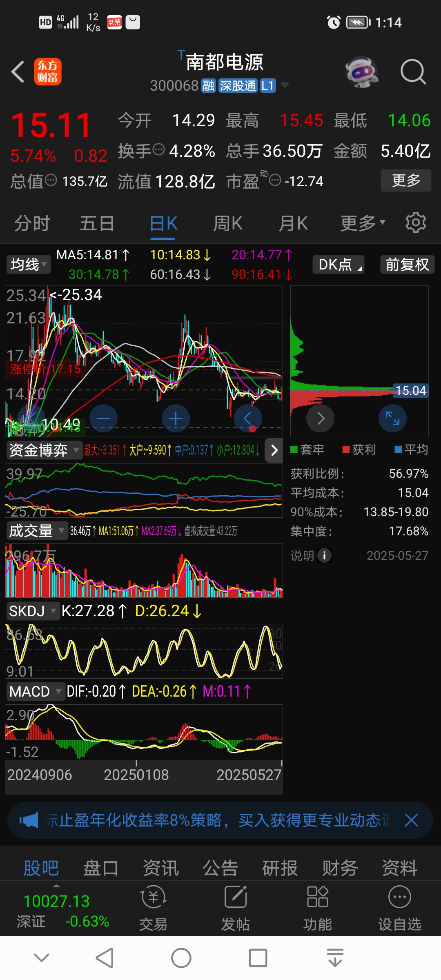Tap info icon beside 总值

(51, 180)
